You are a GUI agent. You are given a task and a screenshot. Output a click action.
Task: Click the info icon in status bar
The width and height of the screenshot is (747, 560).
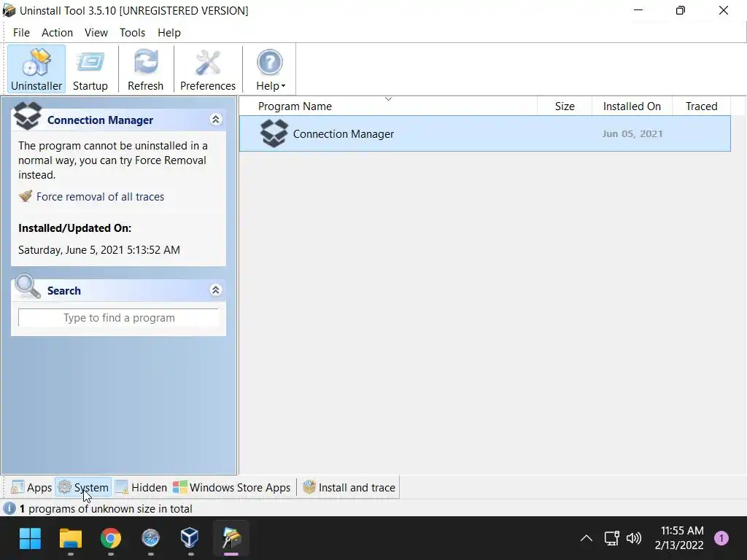tap(9, 508)
